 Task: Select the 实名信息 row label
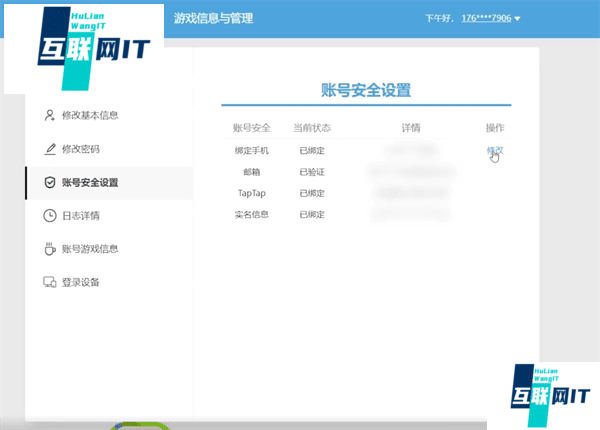[251, 214]
